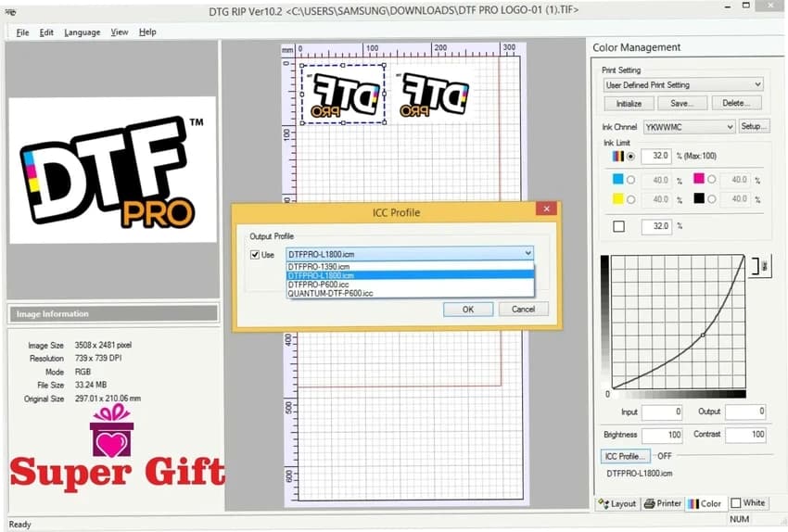Viewport: 788px width, 532px height.
Task: Select the magenta ink limit radio button
Action: tap(712, 180)
